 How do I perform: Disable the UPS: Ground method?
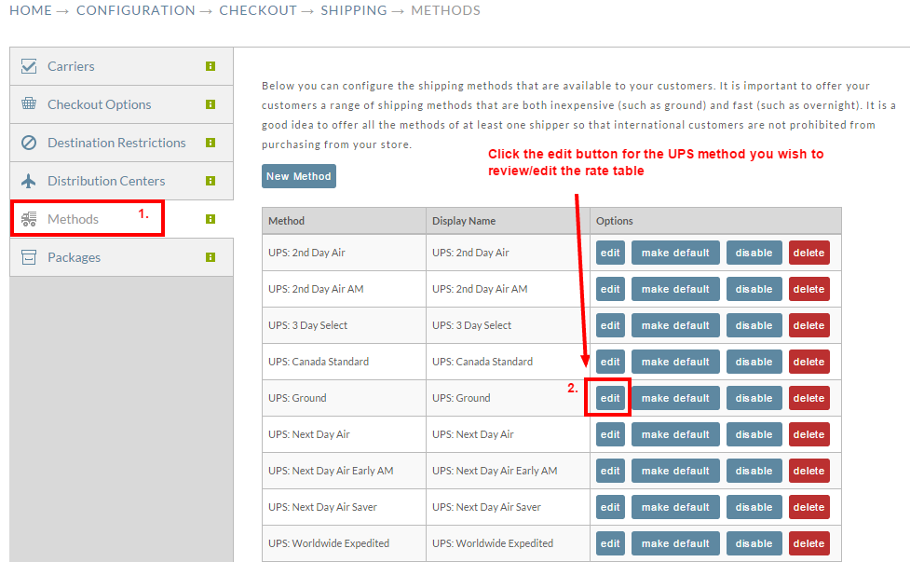click(x=754, y=398)
